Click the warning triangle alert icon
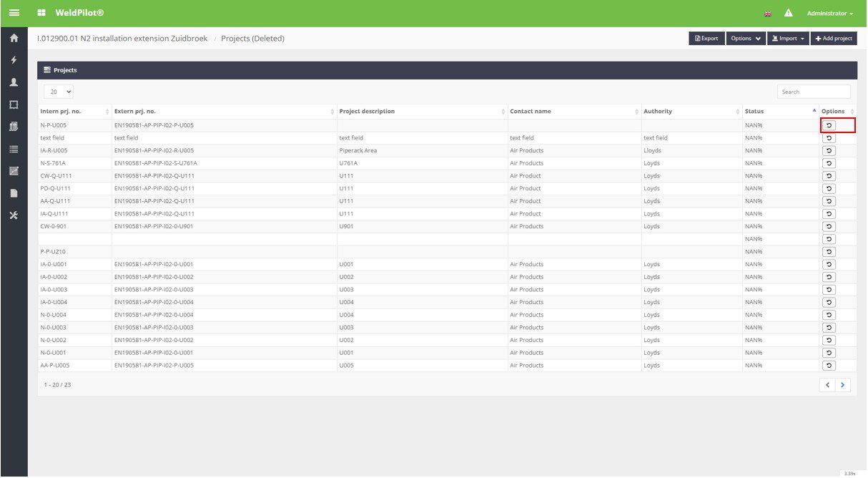 (x=789, y=13)
